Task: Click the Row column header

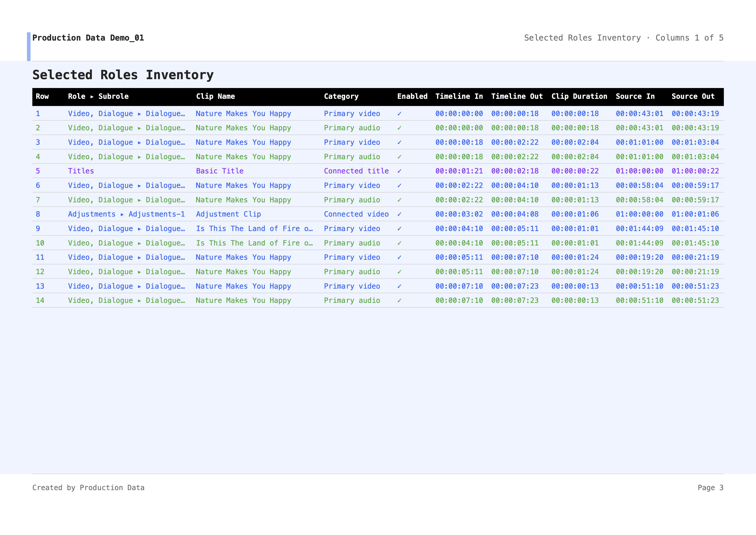Action: 42,96
